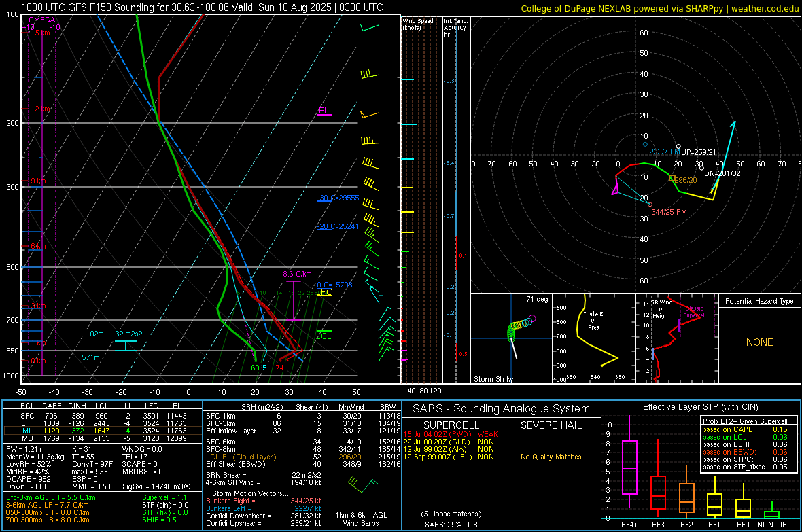Click the based on CAPE probability line
Viewport: 802px width, 532px height.
745,429
